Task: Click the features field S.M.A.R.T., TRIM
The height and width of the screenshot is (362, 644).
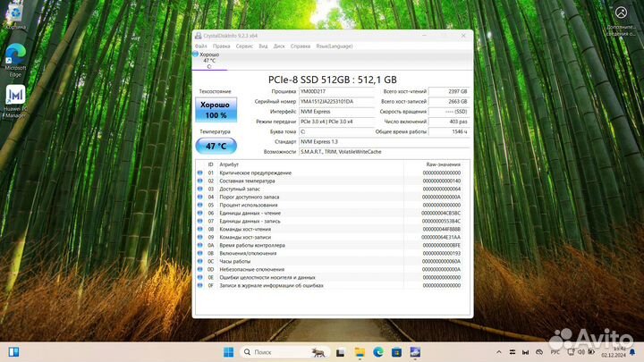Action: pos(384,152)
